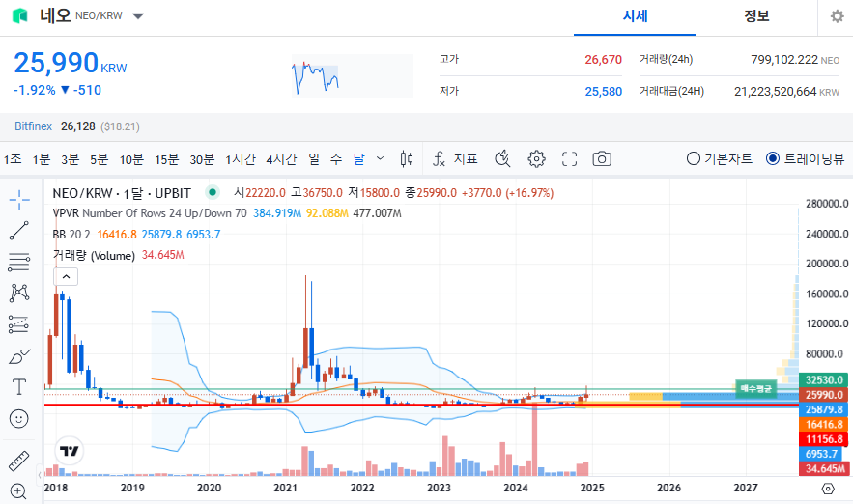853x504 pixels.
Task: Activate the zoom in tool
Action: [x=18, y=491]
